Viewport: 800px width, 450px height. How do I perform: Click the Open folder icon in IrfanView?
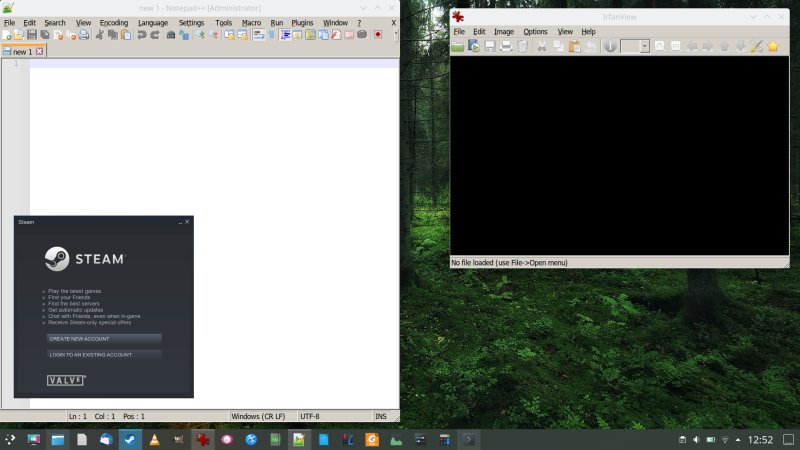click(x=457, y=47)
